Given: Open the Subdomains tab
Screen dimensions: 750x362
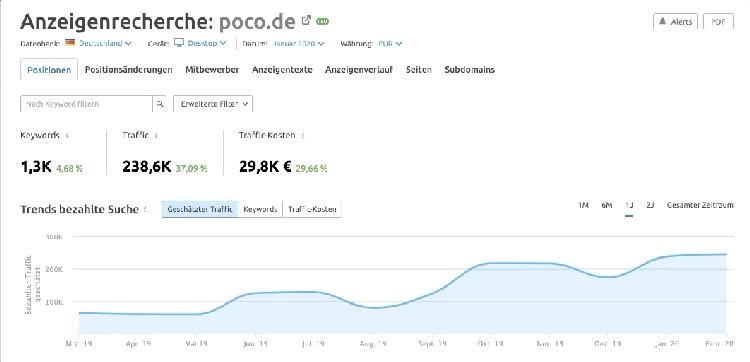Looking at the screenshot, I should (469, 70).
